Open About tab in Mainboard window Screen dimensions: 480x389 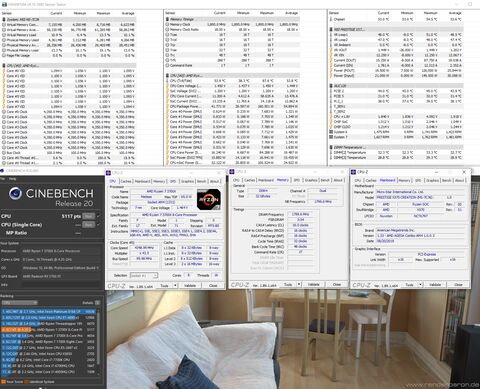pyautogui.click(x=459, y=180)
